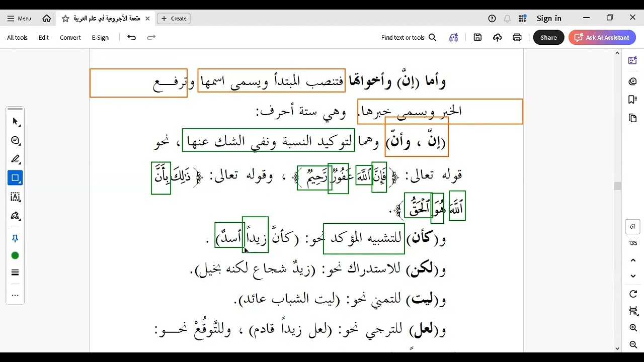Open the Convert tab
This screenshot has height=362, width=644.
(70, 38)
